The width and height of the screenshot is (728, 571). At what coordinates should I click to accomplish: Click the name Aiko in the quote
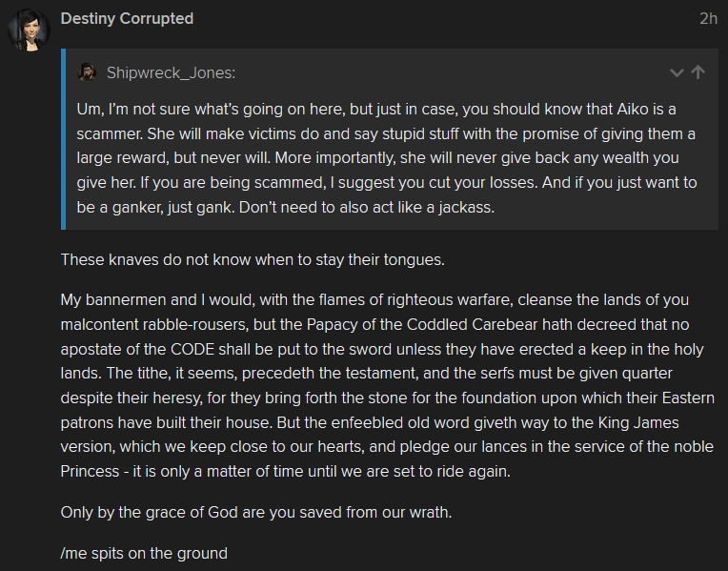[x=633, y=110]
